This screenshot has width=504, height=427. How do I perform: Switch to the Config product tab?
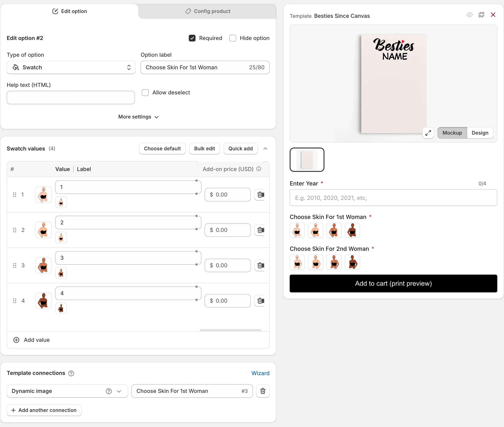[207, 11]
